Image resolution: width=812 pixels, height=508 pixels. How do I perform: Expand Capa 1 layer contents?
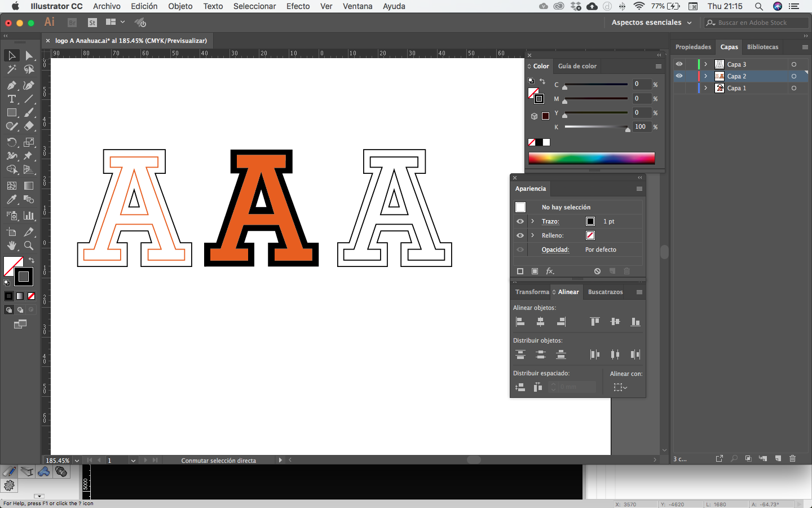point(705,88)
